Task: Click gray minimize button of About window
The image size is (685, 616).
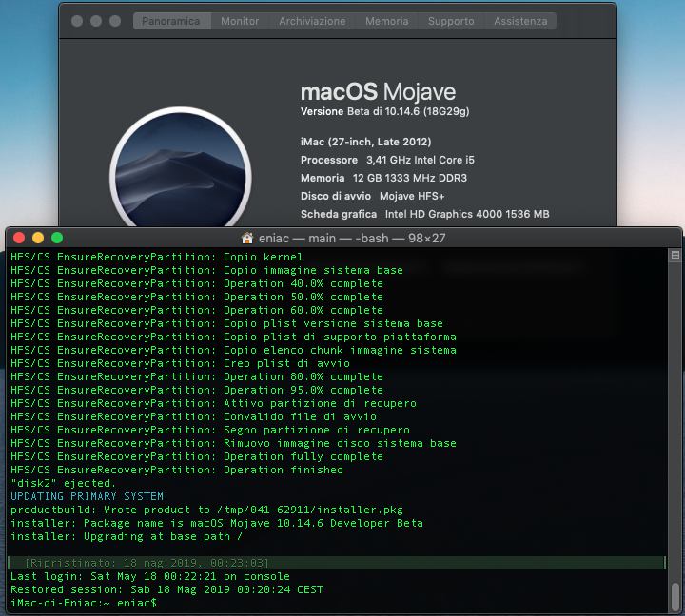Action: (x=96, y=21)
